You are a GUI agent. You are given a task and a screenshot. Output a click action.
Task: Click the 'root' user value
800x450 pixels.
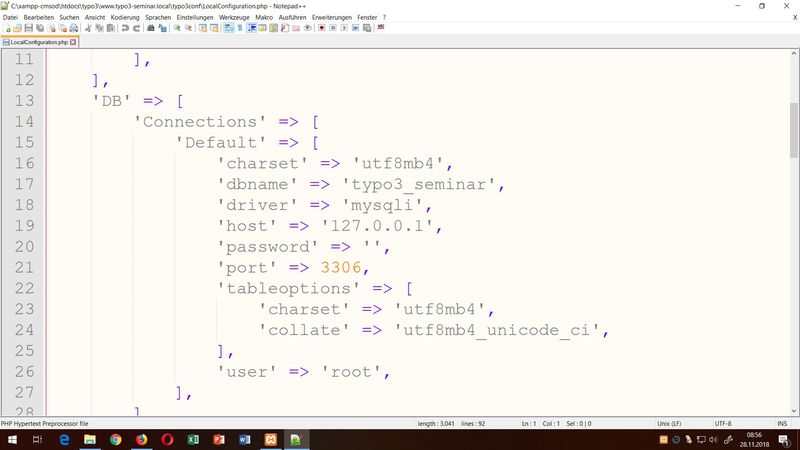[x=351, y=372]
